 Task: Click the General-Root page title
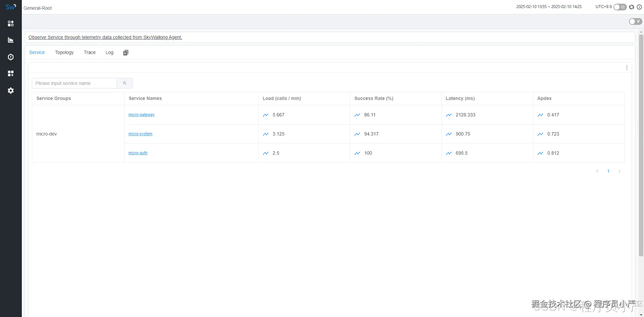pos(38,8)
